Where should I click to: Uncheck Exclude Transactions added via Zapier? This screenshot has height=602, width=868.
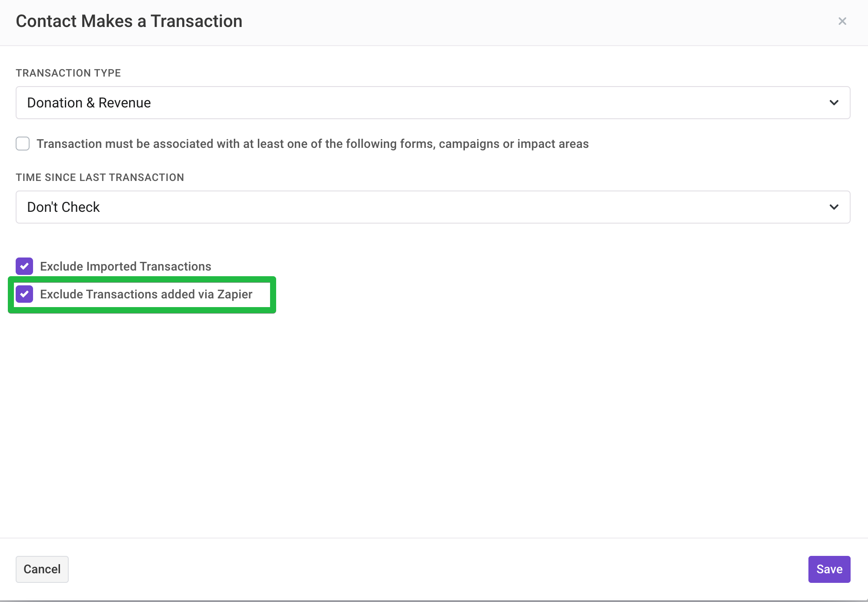[x=24, y=294]
